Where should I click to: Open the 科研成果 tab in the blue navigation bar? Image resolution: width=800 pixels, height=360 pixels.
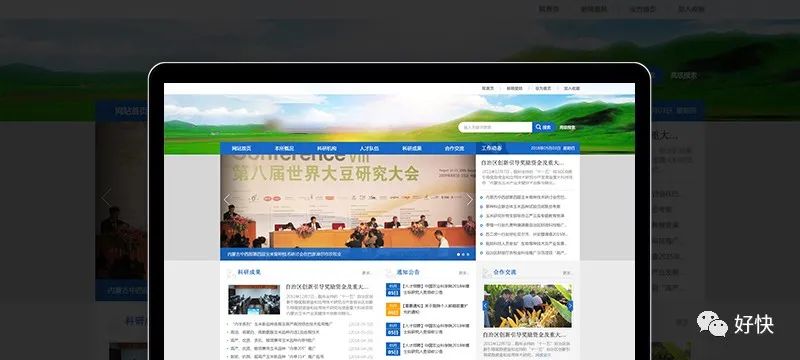click(412, 148)
